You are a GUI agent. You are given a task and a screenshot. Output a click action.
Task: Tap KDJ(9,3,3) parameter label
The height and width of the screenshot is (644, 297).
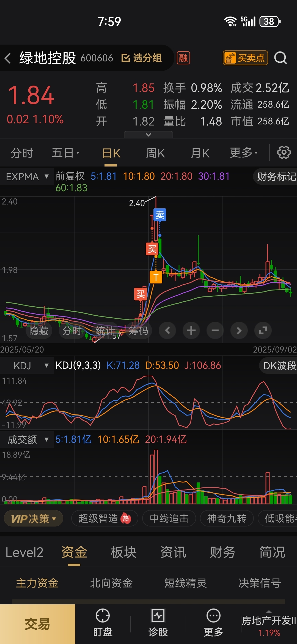coord(78,365)
